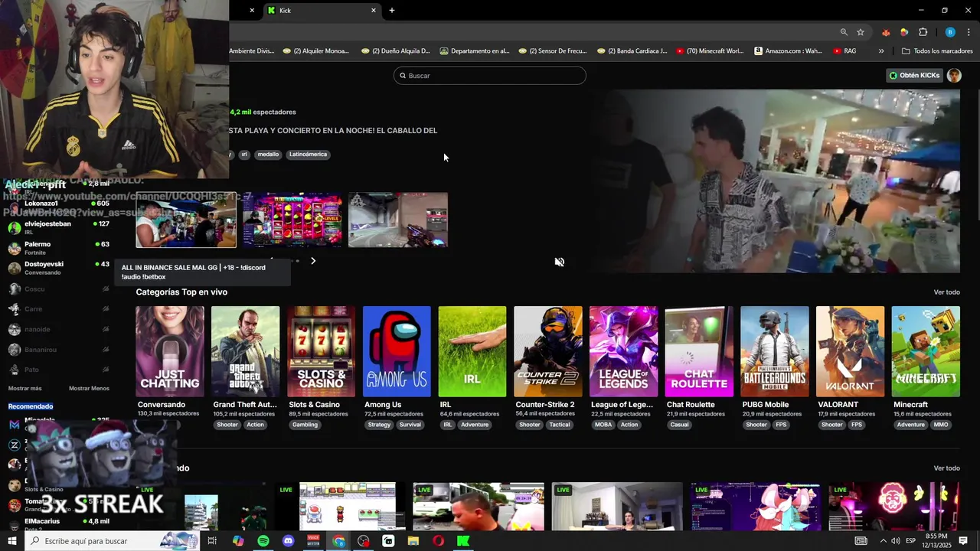Screen dimensions: 980x551
Task: Select the Latinoamerica stream tag
Action: 308,155
